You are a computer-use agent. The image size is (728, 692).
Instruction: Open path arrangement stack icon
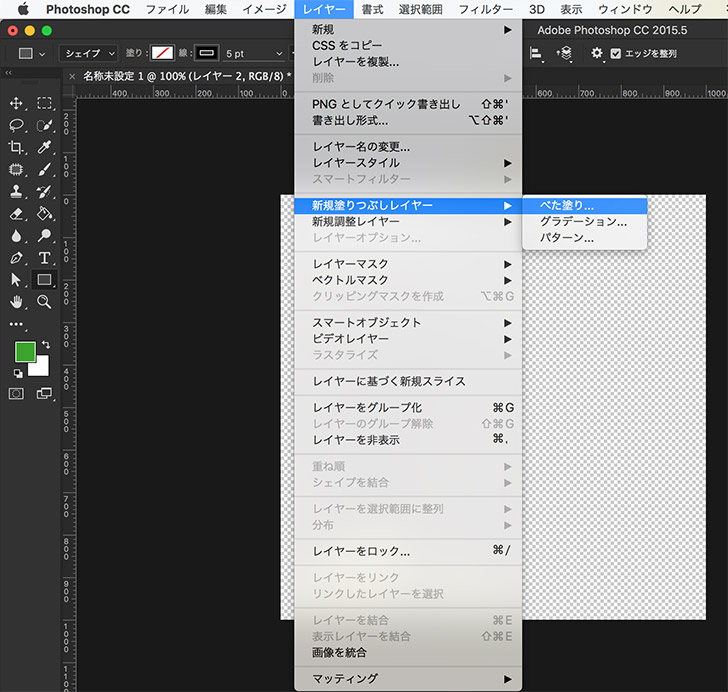(x=564, y=53)
